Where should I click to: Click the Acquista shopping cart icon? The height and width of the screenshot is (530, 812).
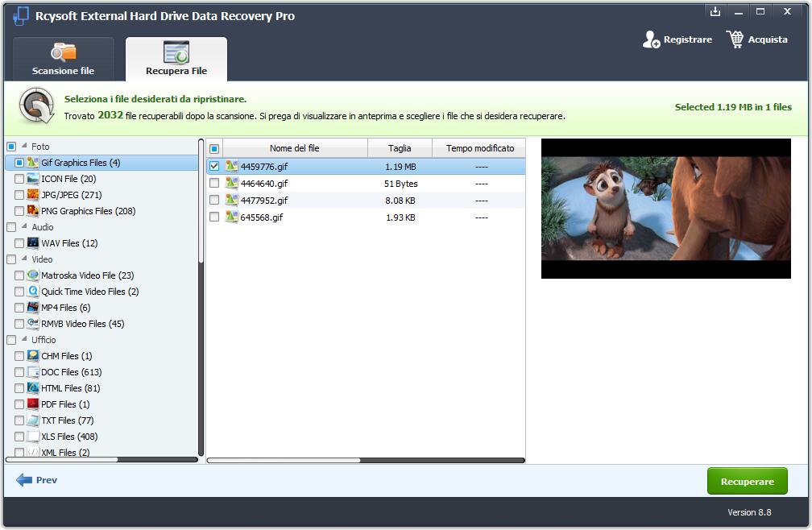pos(735,39)
